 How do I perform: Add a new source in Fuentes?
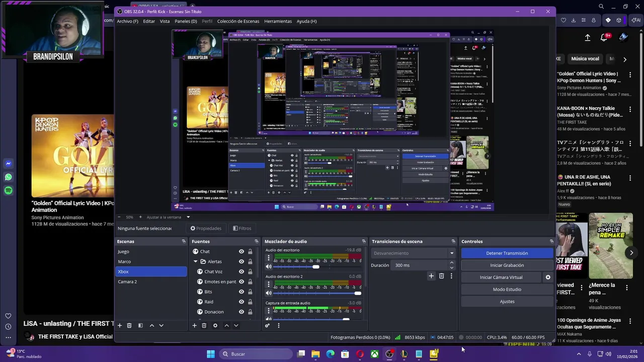(194, 325)
